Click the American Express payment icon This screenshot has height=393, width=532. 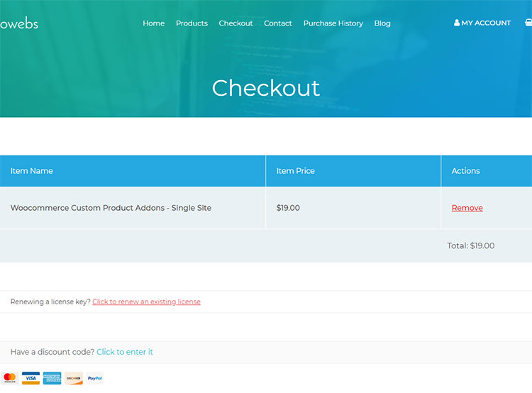[52, 378]
